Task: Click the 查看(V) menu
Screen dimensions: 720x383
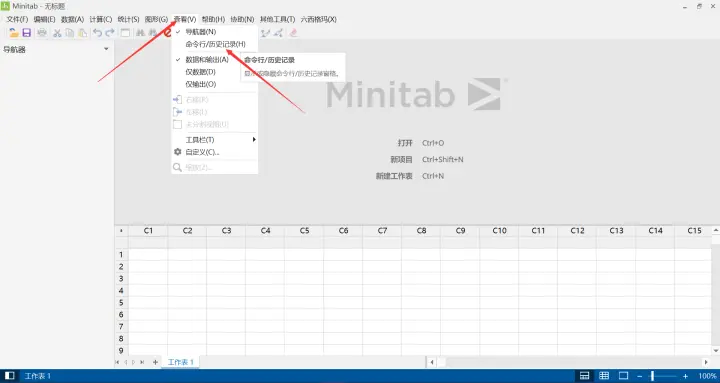Action: [185, 19]
